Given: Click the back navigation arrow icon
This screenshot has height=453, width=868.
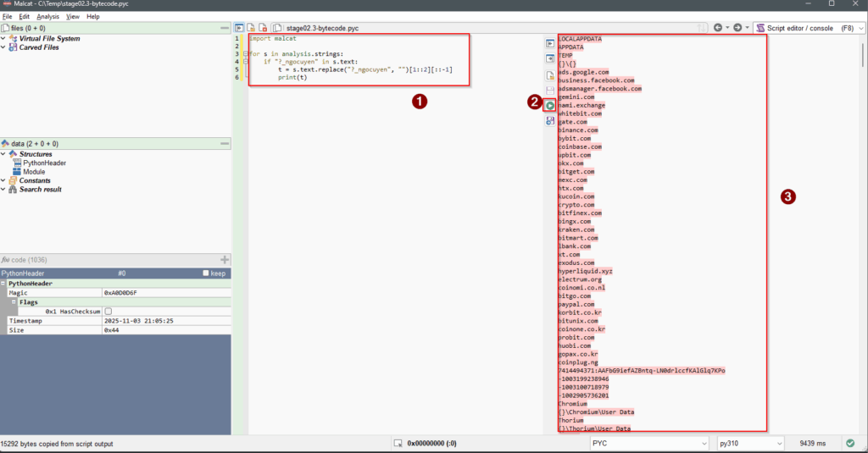Looking at the screenshot, I should 719,28.
